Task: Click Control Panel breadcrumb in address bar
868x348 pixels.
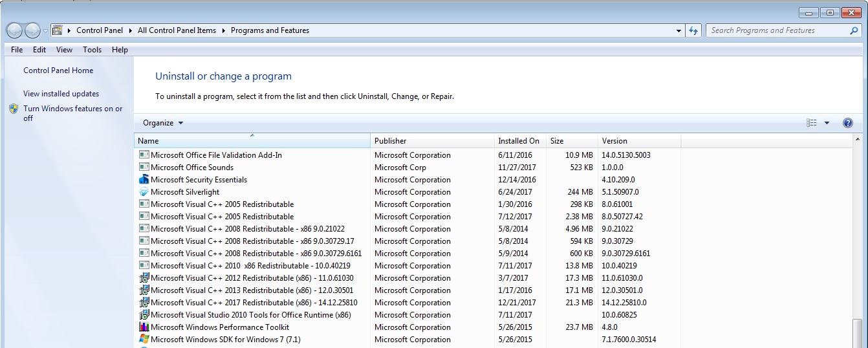Action: pos(100,30)
